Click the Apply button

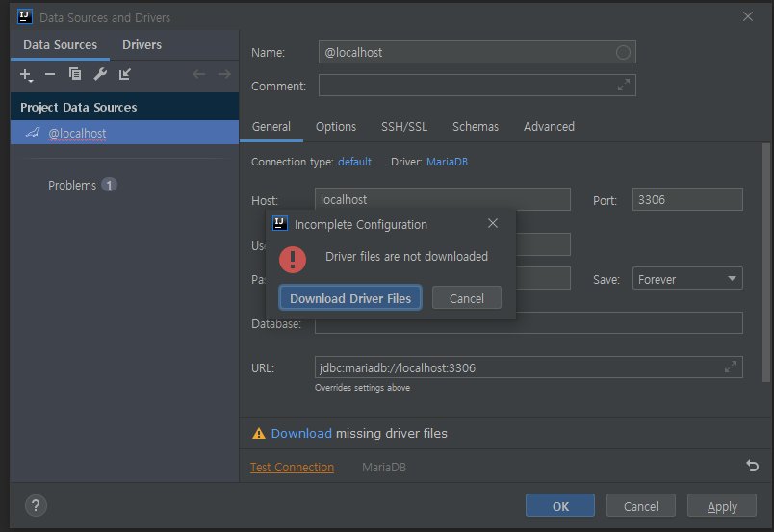pyautogui.click(x=722, y=506)
